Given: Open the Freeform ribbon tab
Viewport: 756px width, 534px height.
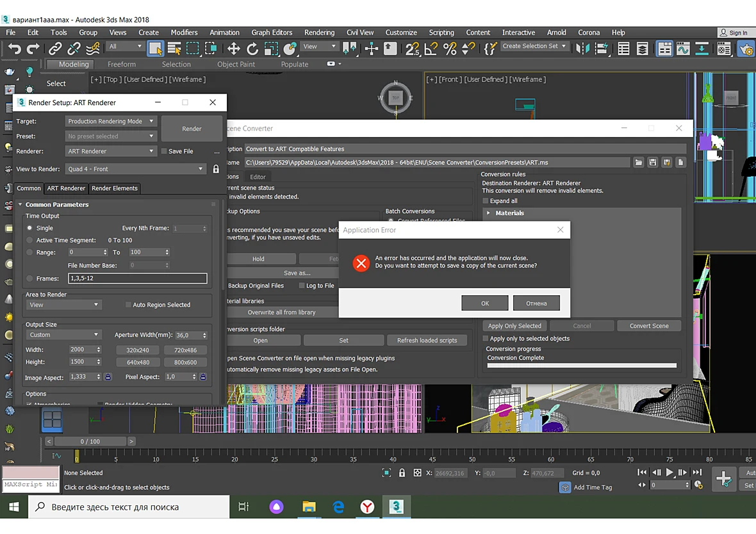Looking at the screenshot, I should tap(122, 64).
